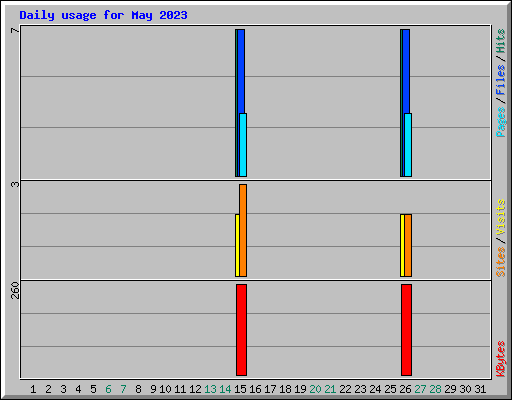Screen dimensions: 512x400
Task: Click the day 15 yellow Visits bar
Action: tap(237, 245)
